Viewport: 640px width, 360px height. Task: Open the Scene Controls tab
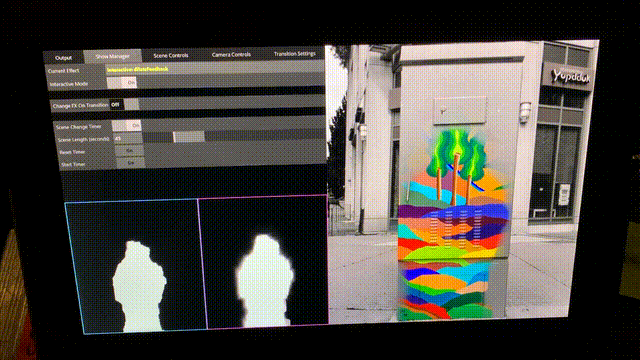click(x=171, y=55)
